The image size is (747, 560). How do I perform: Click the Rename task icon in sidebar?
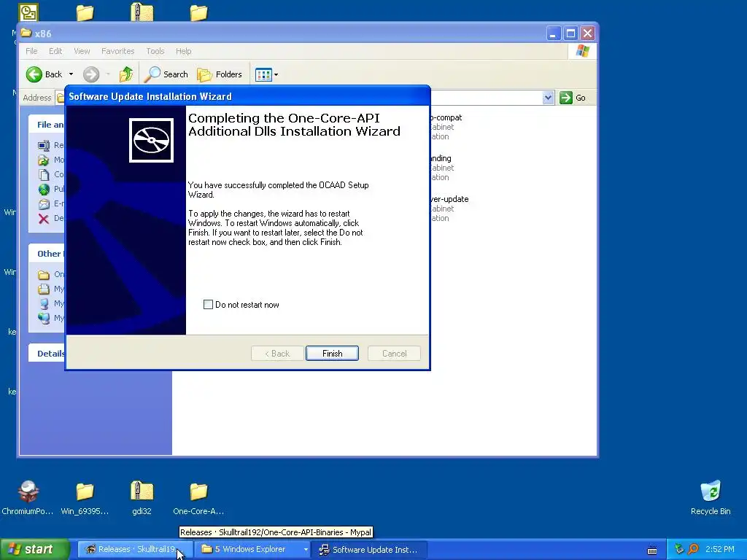44,145
